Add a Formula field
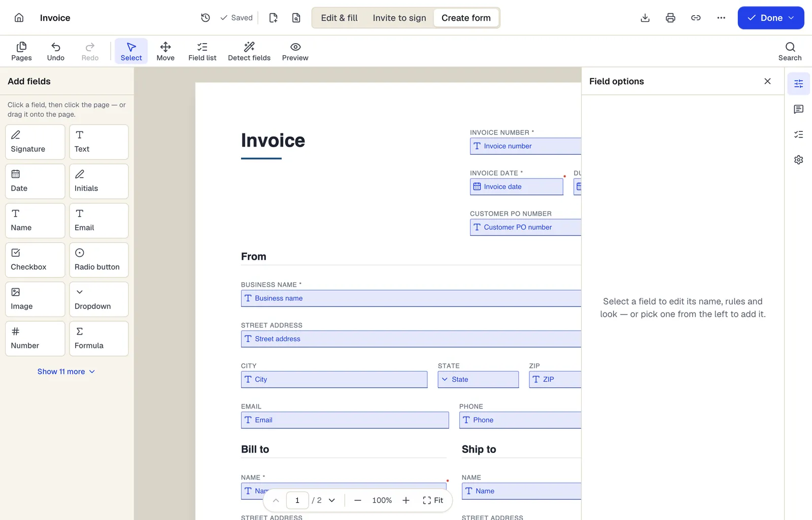The width and height of the screenshot is (812, 520). [x=99, y=338]
